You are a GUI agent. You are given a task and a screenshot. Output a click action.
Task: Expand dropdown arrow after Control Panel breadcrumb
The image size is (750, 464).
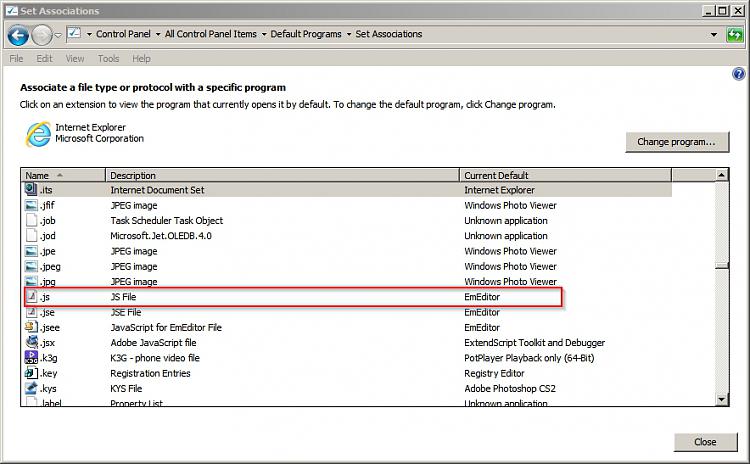[158, 34]
